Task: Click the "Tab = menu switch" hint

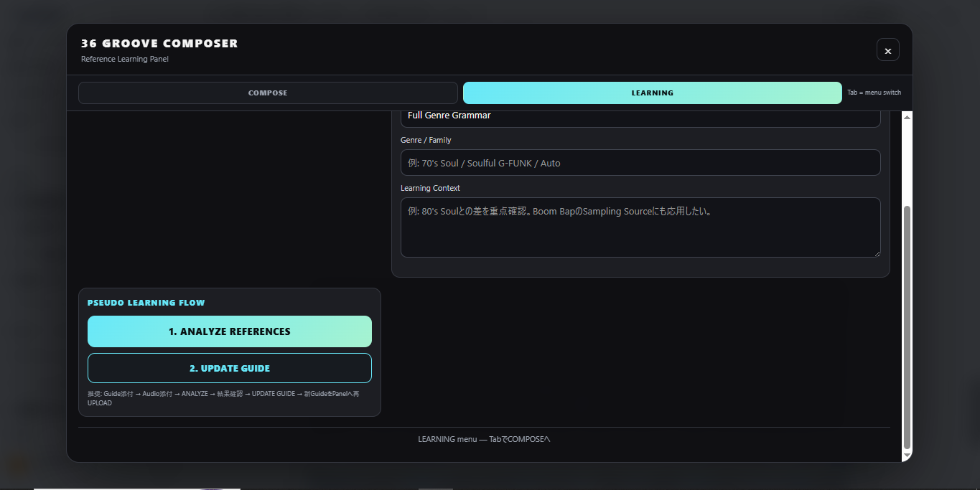Action: pos(874,93)
